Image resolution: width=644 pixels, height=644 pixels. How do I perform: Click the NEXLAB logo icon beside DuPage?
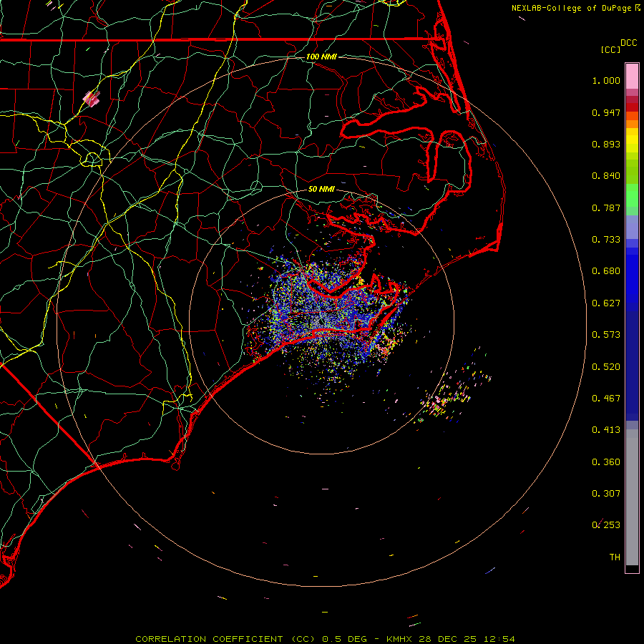click(x=638, y=8)
